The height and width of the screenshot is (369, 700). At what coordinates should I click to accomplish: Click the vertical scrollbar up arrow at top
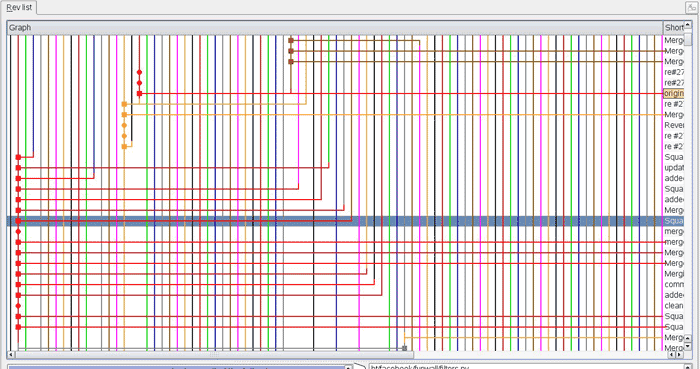click(x=688, y=26)
